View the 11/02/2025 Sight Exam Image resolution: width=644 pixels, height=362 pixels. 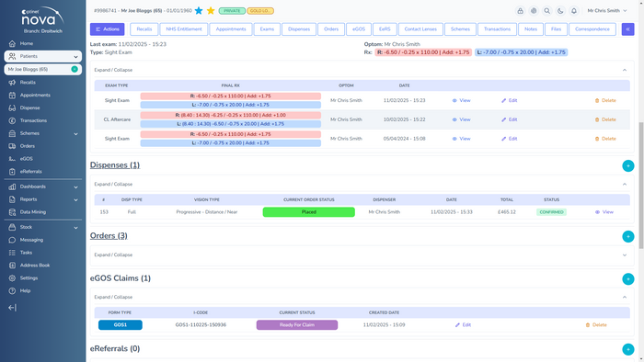461,100
